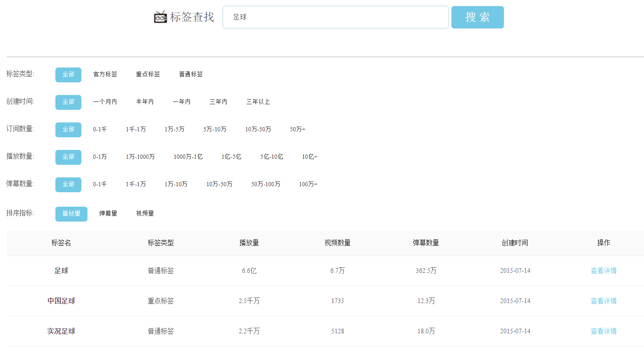Click the search input containing 足球
The height and width of the screenshot is (351, 644).
pos(335,17)
